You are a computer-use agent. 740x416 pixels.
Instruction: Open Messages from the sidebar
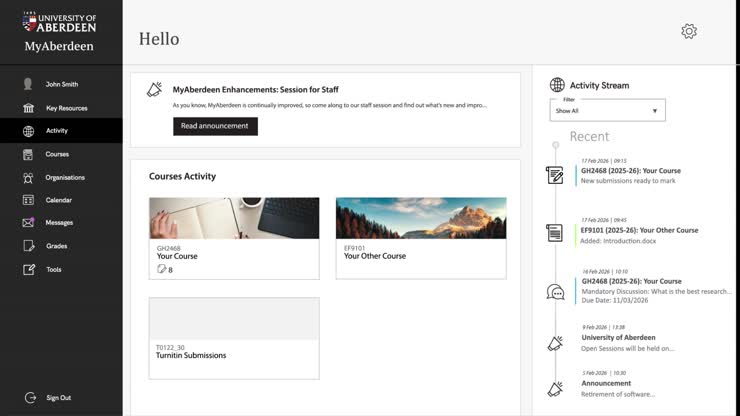point(58,223)
